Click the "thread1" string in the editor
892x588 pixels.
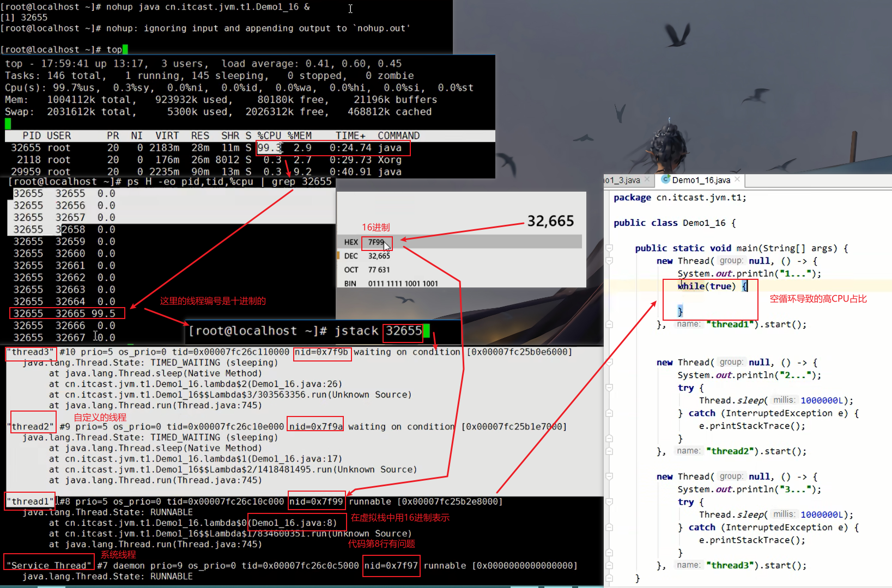pyautogui.click(x=730, y=324)
